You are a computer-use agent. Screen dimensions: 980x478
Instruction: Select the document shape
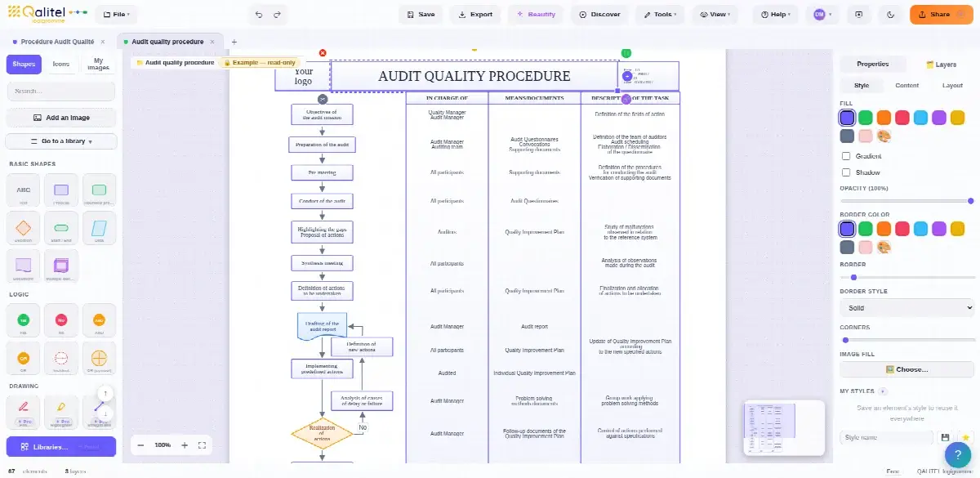[x=24, y=266]
